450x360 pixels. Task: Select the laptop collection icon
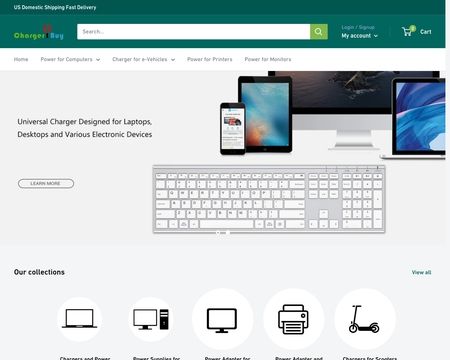(x=80, y=319)
